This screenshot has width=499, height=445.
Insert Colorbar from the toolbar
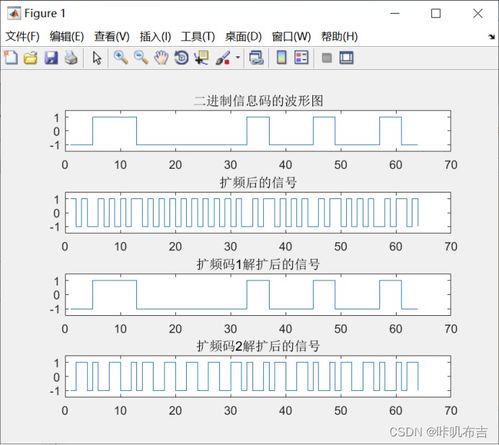coord(282,58)
